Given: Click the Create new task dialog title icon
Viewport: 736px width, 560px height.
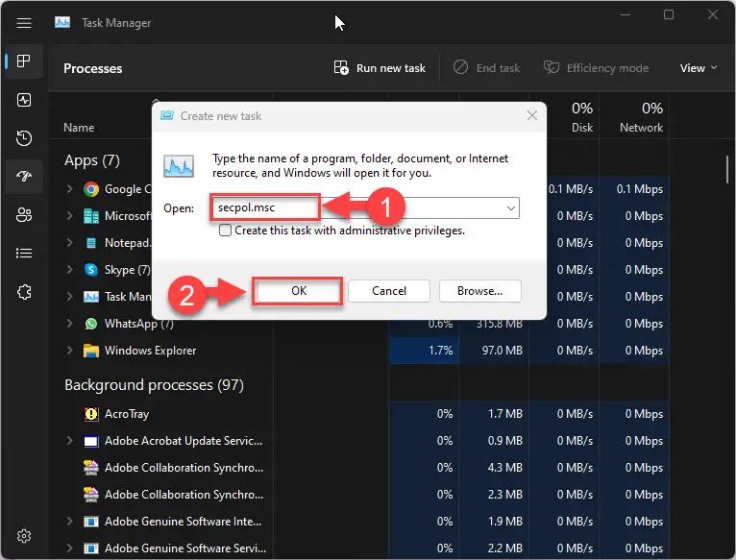Looking at the screenshot, I should pos(167,115).
